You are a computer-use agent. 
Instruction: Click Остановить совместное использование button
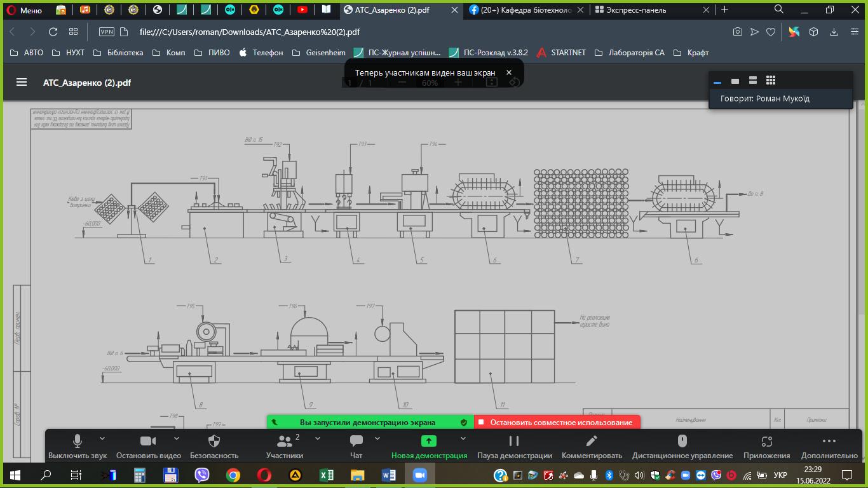557,423
